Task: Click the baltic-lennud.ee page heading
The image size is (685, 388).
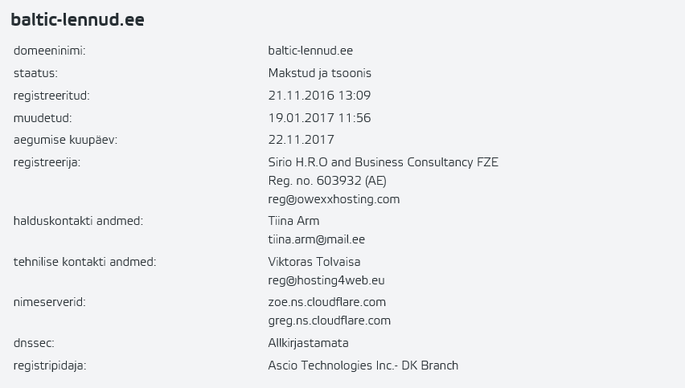Action: tap(77, 20)
